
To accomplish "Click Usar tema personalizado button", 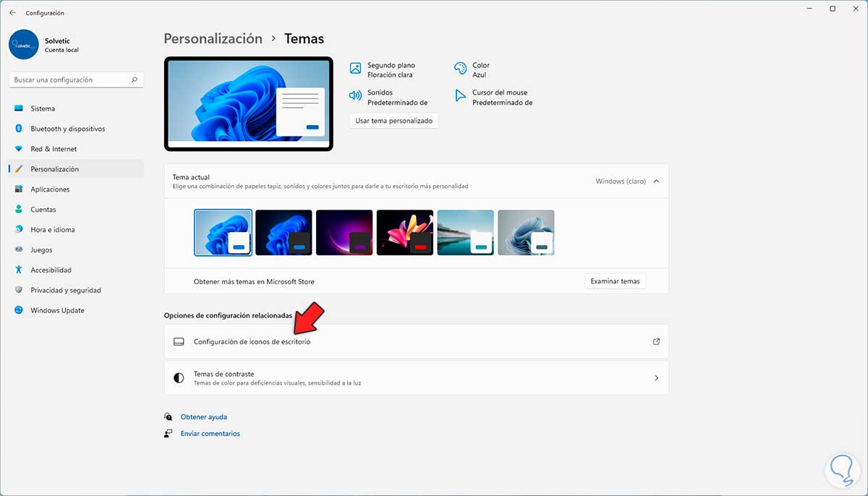I will (393, 121).
